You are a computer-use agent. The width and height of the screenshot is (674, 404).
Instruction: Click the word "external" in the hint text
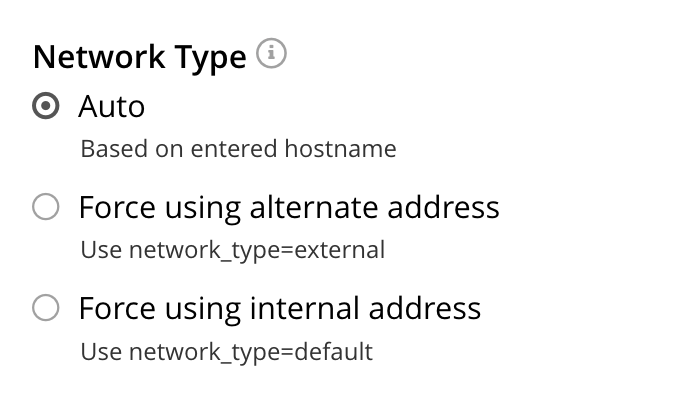pos(347,250)
